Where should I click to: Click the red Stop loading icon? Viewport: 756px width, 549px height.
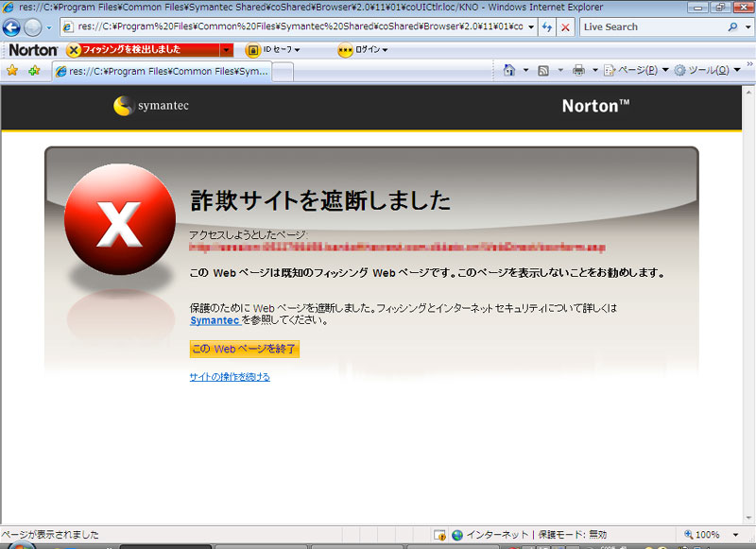565,27
